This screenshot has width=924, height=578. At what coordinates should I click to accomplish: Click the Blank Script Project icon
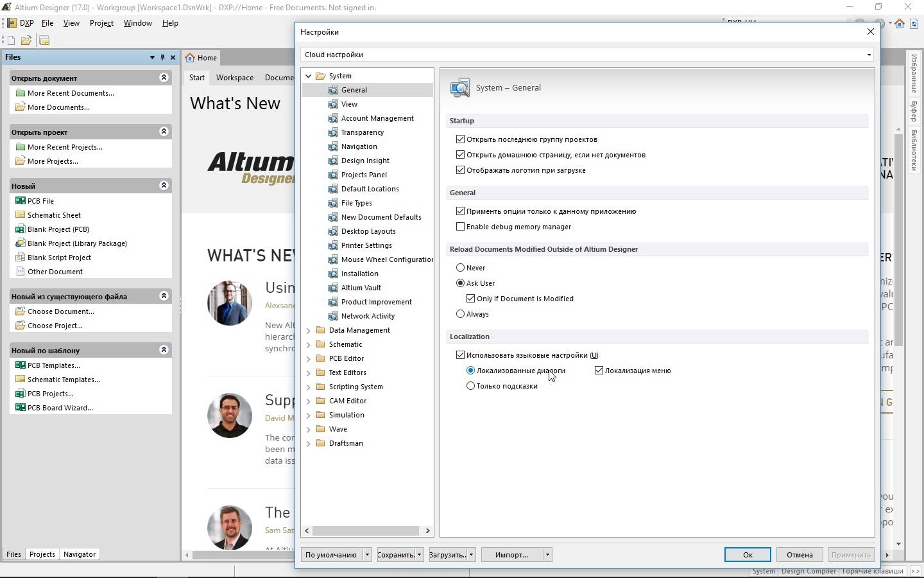[x=20, y=258]
